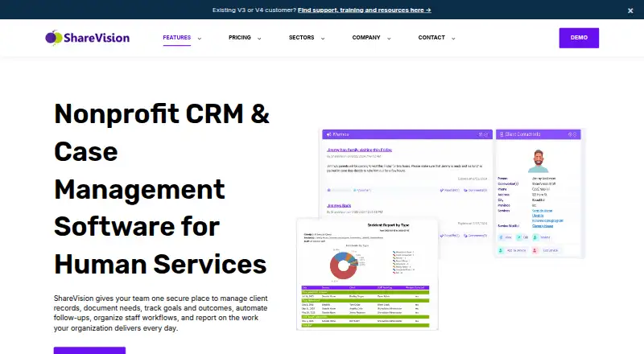Click the purple button below the description
The width and height of the screenshot is (644, 354).
(x=89, y=350)
